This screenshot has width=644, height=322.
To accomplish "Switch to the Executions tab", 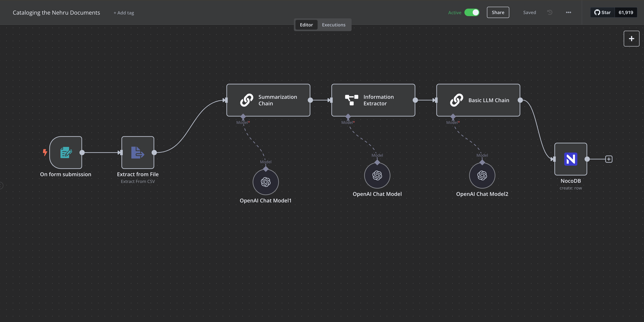I will [x=333, y=25].
